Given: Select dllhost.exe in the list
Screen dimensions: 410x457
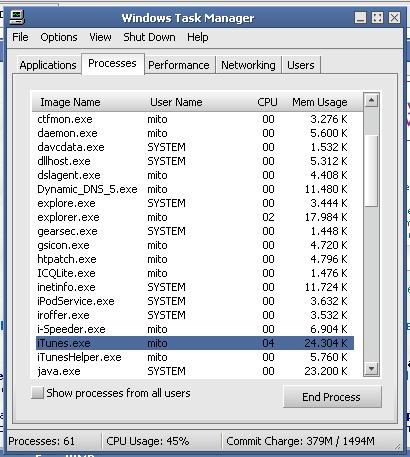Looking at the screenshot, I should click(x=195, y=161).
